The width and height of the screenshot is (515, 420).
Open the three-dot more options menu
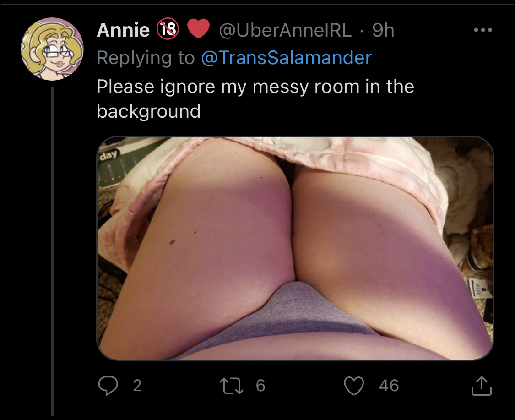(483, 30)
